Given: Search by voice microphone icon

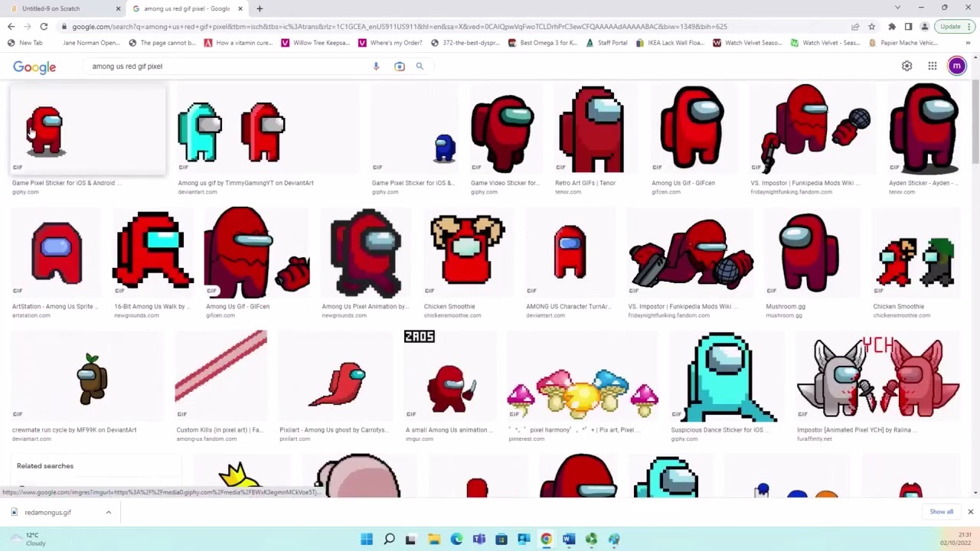Looking at the screenshot, I should point(376,67).
